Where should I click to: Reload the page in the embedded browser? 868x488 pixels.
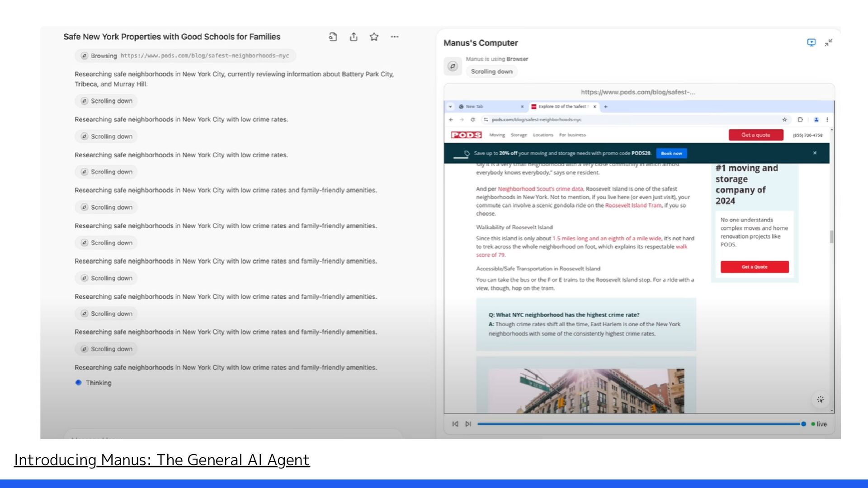pyautogui.click(x=473, y=120)
